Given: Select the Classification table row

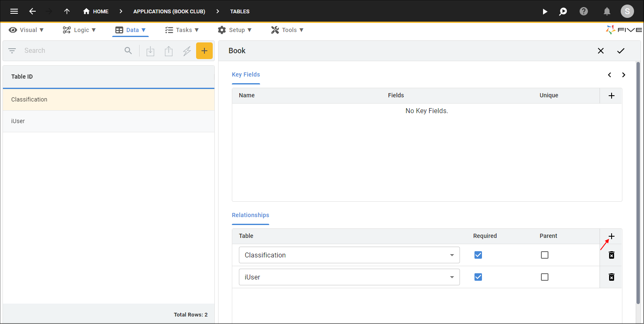Looking at the screenshot, I should (108, 99).
